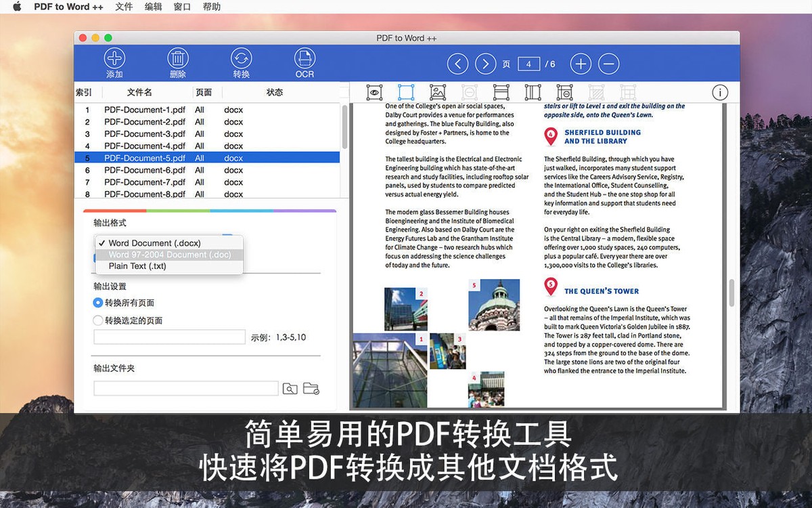The image size is (812, 508).
Task: Click docx status of PDF-Document-3.pdf
Action: coord(233,134)
